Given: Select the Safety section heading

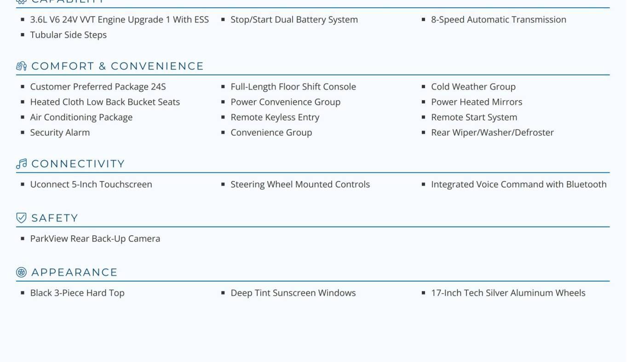Looking at the screenshot, I should click(x=55, y=218).
